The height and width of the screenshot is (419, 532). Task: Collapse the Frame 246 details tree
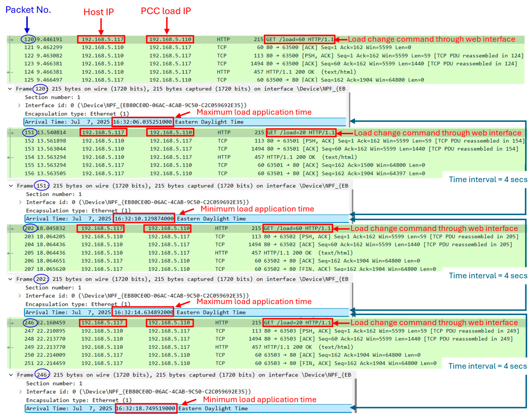tap(11, 375)
